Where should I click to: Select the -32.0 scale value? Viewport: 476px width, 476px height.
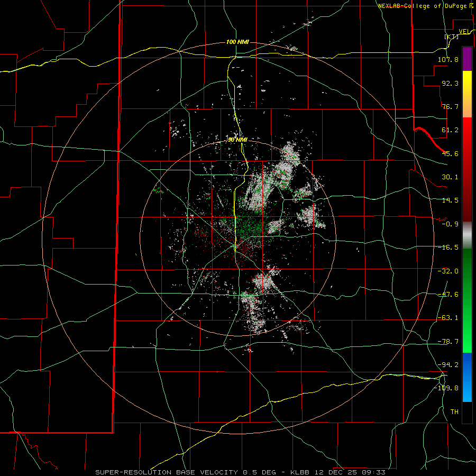448,271
